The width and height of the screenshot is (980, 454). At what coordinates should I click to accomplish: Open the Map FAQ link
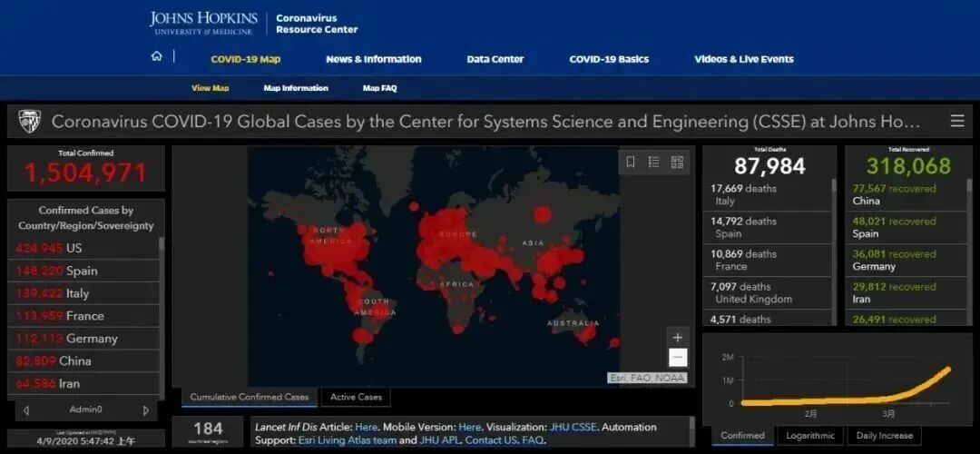379,88
